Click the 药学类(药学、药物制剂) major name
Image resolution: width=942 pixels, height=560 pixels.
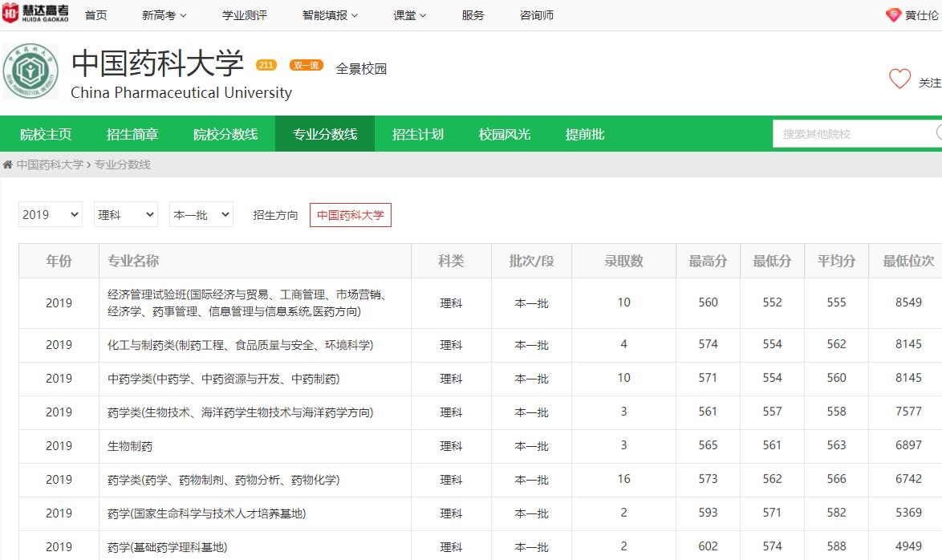(224, 480)
